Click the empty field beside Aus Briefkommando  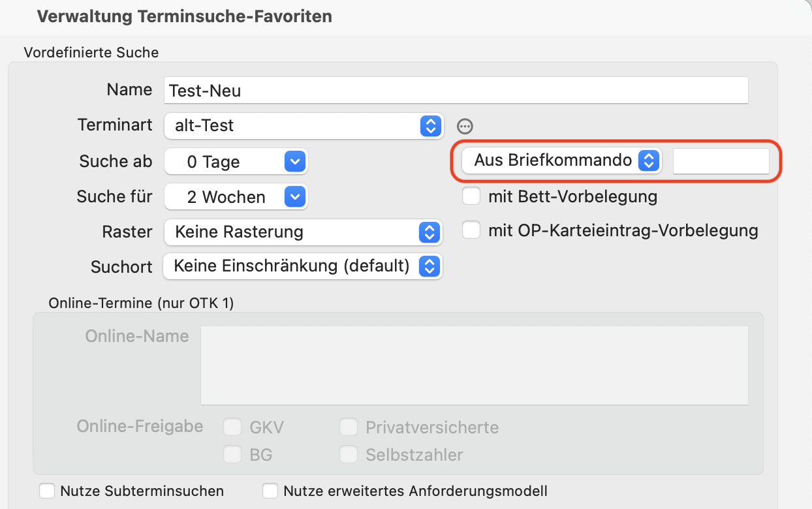pos(721,161)
